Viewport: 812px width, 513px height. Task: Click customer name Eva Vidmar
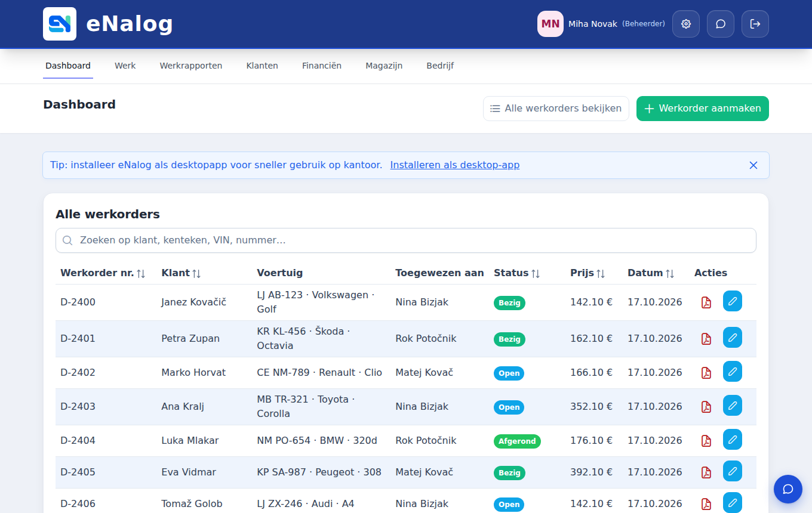coord(189,472)
